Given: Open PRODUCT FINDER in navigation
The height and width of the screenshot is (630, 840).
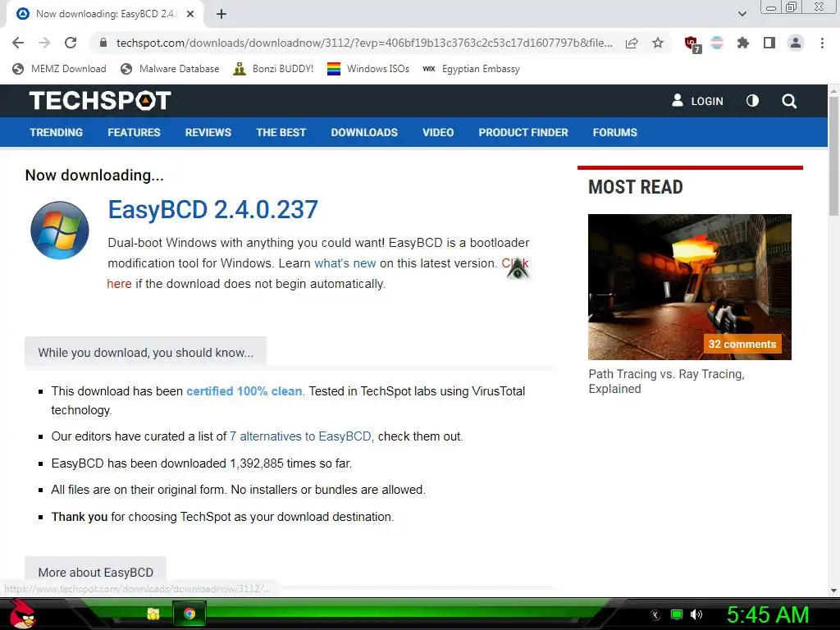Looking at the screenshot, I should (523, 132).
